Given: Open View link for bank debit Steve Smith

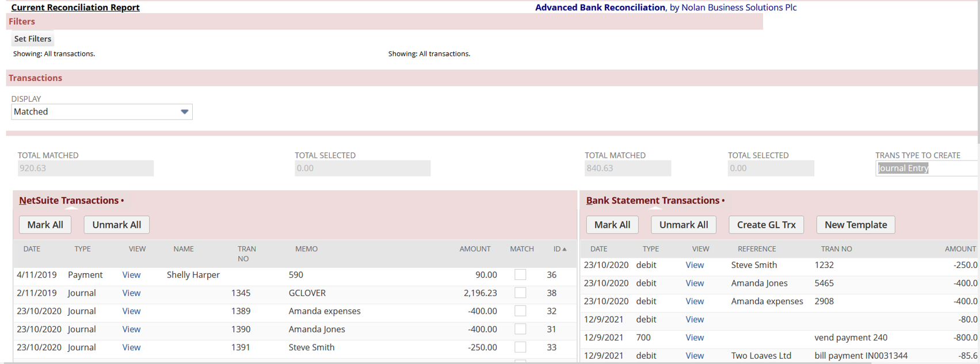Looking at the screenshot, I should click(695, 265).
